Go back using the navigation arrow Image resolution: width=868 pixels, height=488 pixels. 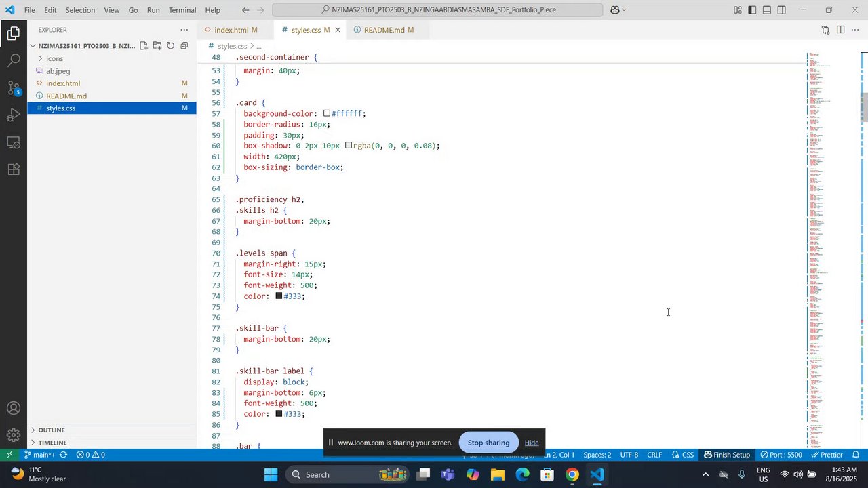click(x=245, y=10)
